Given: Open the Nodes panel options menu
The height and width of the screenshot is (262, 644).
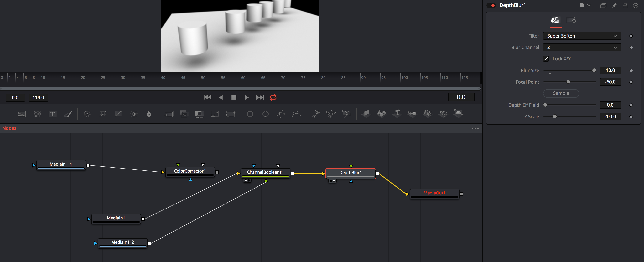Looking at the screenshot, I should point(475,128).
